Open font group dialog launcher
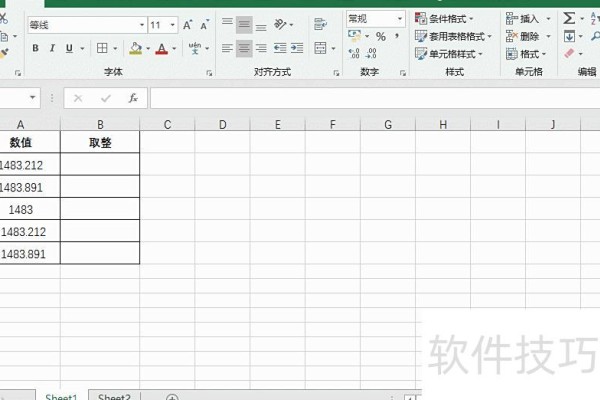The width and height of the screenshot is (600, 400). [x=209, y=73]
